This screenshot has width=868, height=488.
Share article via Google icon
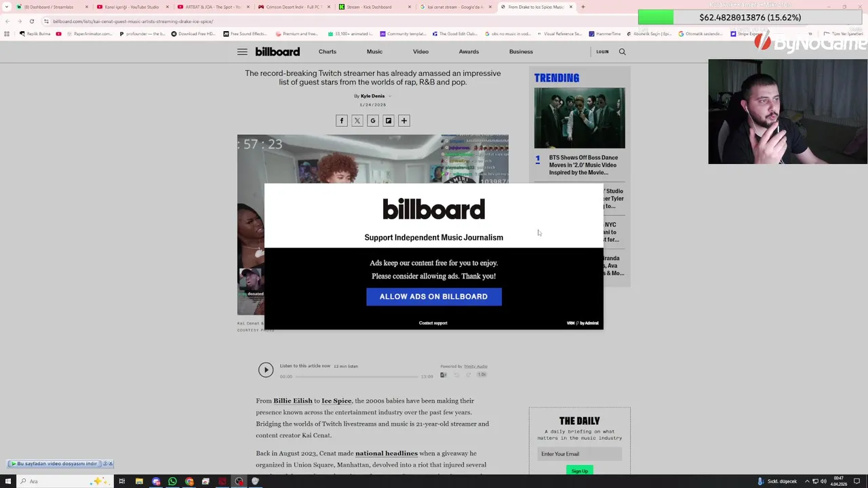(x=373, y=121)
